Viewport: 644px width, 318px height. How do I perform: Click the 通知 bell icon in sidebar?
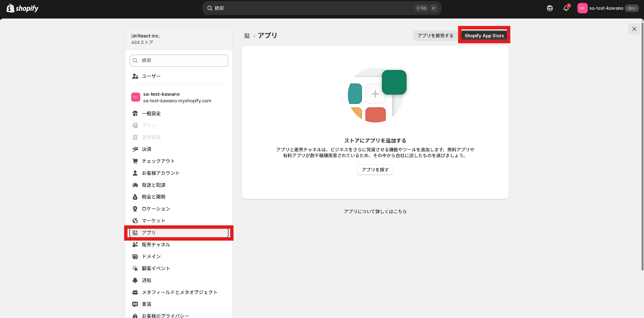click(x=135, y=280)
